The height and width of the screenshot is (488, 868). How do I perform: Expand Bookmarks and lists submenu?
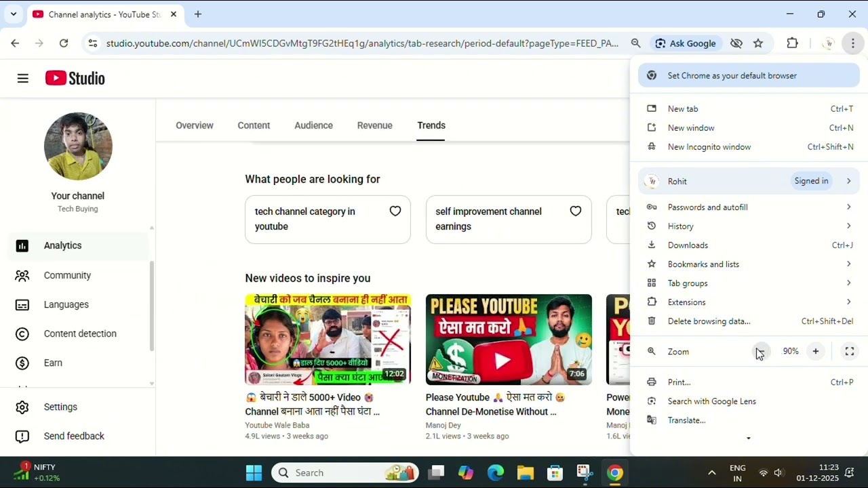point(749,264)
